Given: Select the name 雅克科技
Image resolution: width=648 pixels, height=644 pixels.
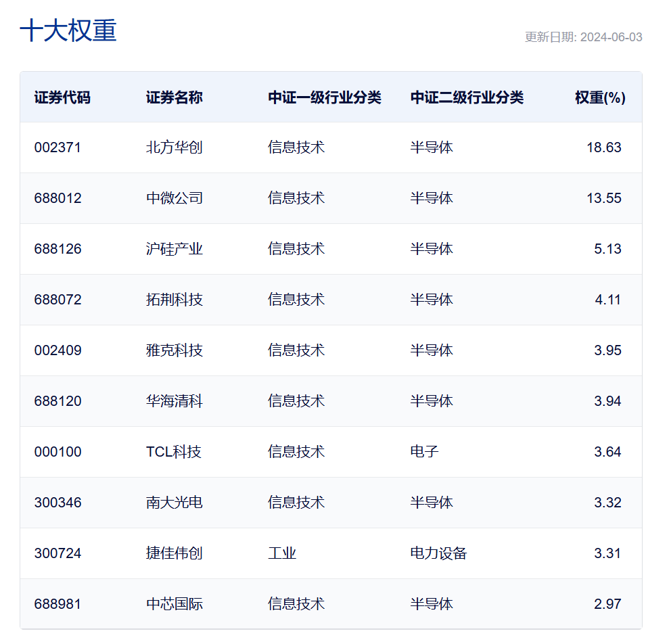Looking at the screenshot, I should point(174,350).
